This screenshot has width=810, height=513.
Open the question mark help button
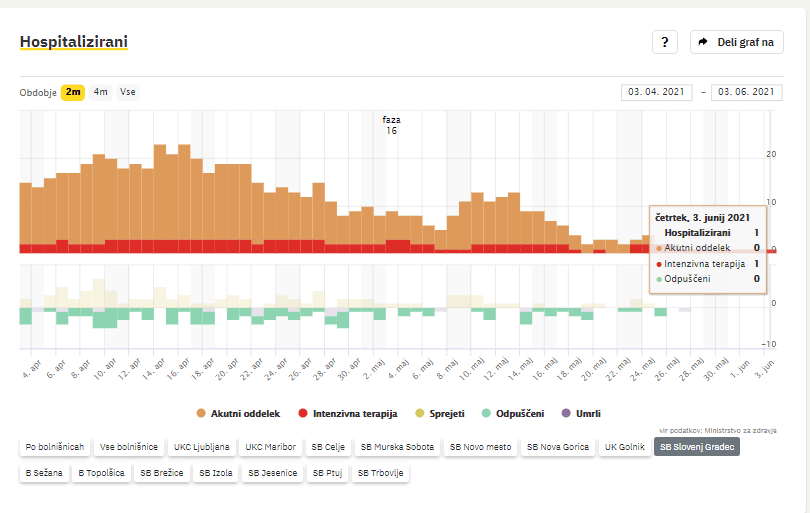click(x=665, y=42)
